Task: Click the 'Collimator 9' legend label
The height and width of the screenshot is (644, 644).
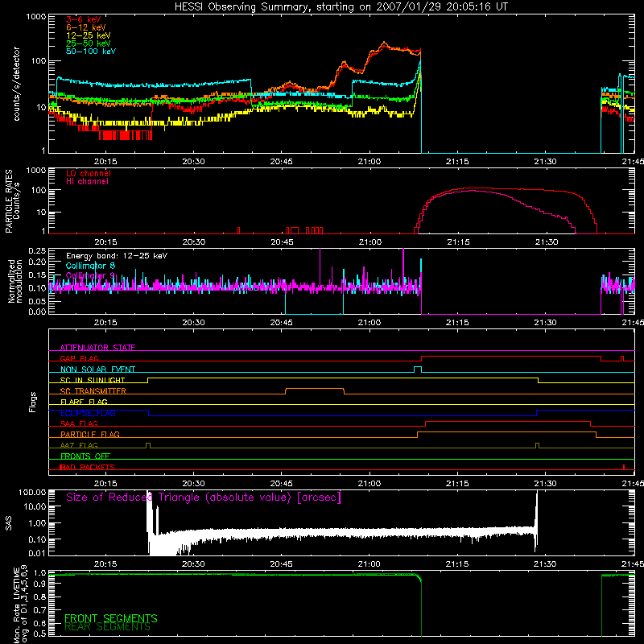Action: pyautogui.click(x=90, y=275)
